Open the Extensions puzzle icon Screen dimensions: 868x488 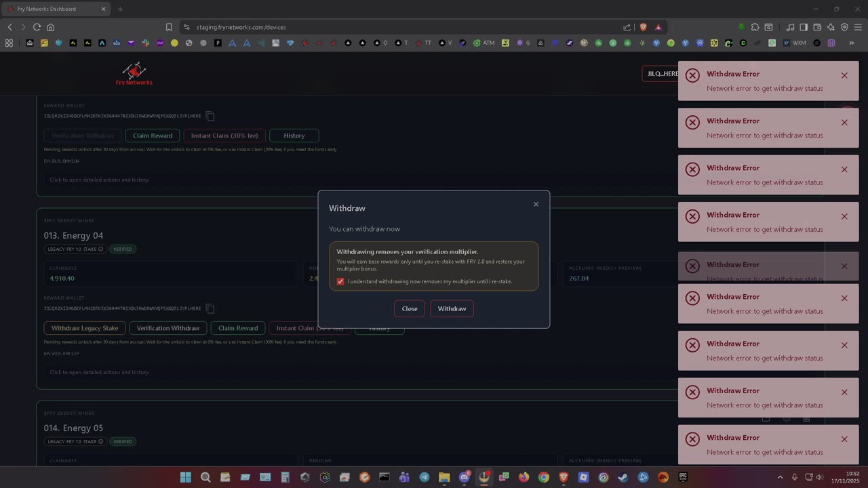coord(755,27)
